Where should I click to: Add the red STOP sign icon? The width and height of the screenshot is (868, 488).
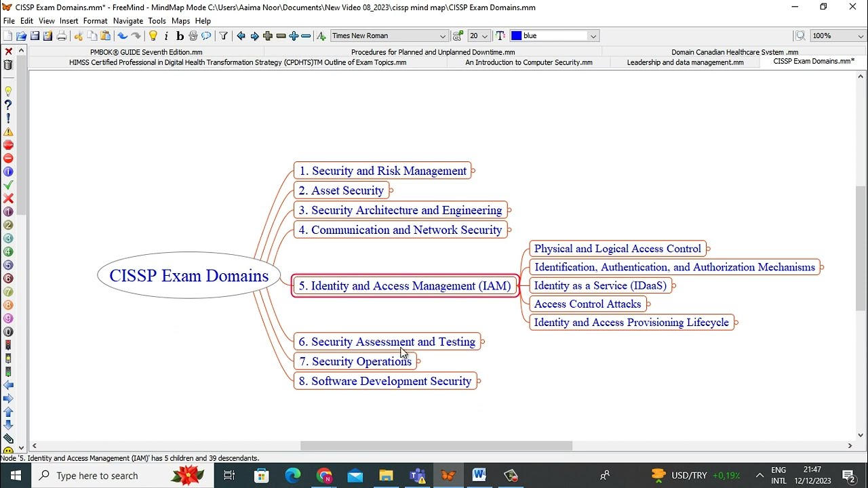coord(8,145)
